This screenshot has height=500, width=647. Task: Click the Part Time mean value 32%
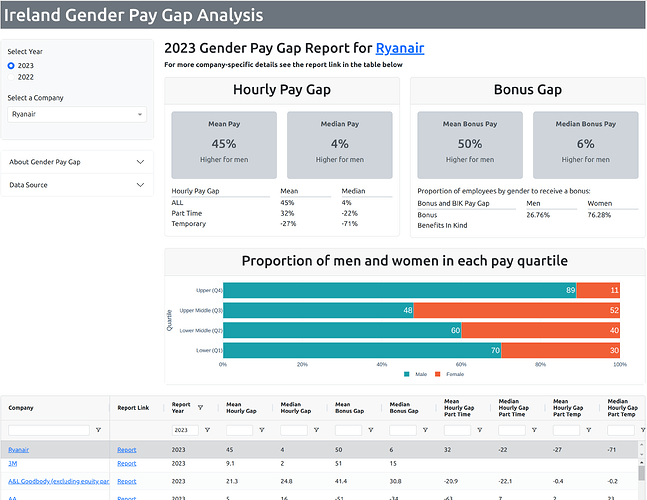coord(287,213)
